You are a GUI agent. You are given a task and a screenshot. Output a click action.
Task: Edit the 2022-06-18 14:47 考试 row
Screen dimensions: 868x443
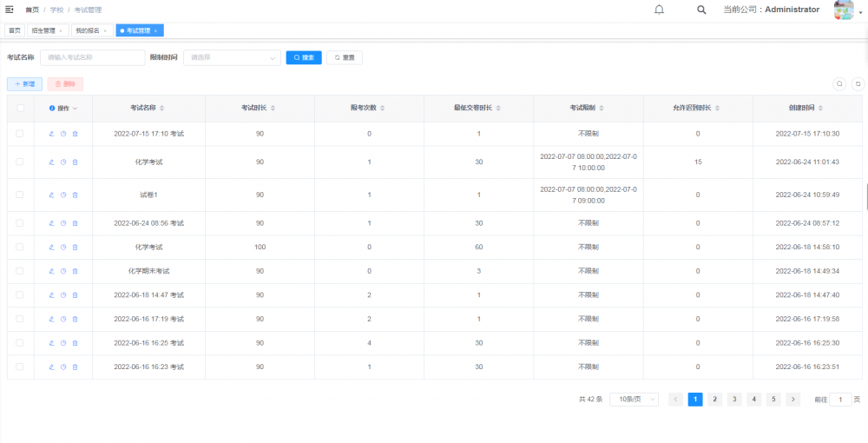(x=51, y=295)
